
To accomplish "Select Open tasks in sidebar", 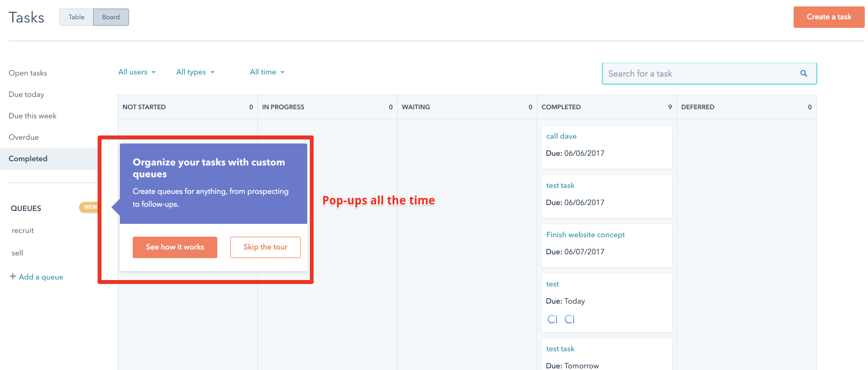I will [28, 73].
